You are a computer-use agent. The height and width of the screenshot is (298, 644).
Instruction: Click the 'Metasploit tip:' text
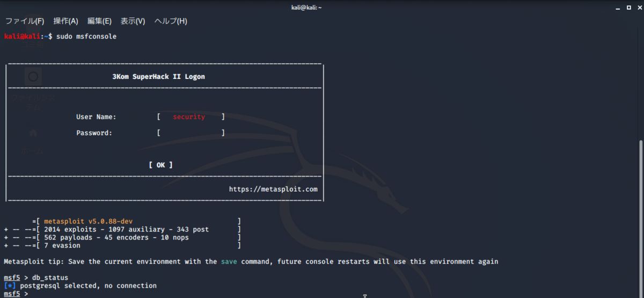34,261
